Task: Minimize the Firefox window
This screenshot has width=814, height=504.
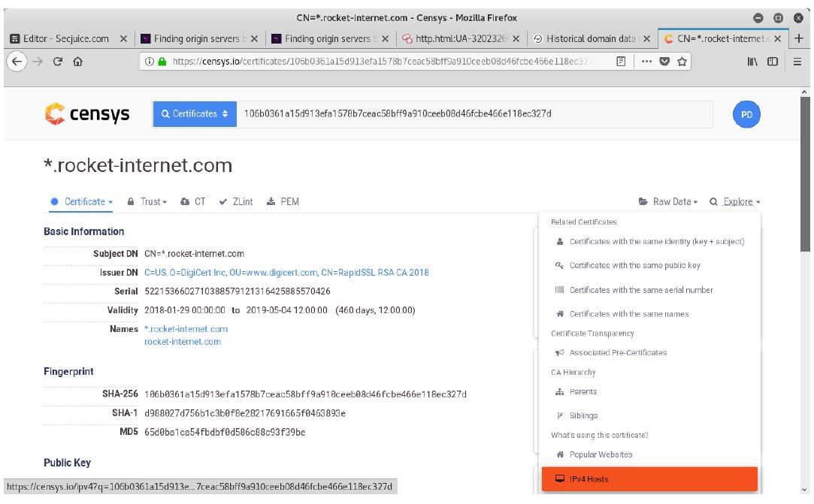Action: pos(758,17)
